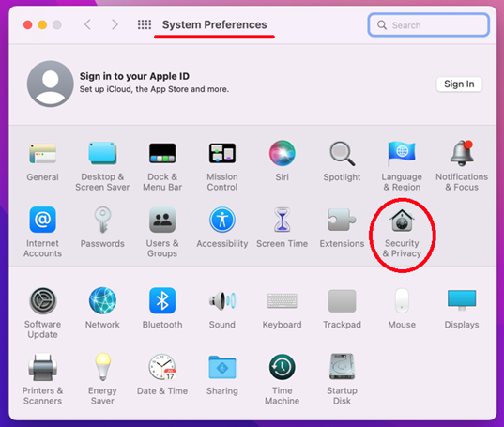Image resolution: width=504 pixels, height=427 pixels.
Task: Show all preferences grid button
Action: tap(145, 24)
